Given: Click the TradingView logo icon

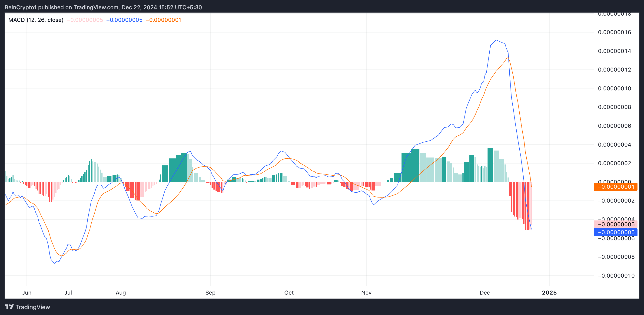Looking at the screenshot, I should (9, 306).
